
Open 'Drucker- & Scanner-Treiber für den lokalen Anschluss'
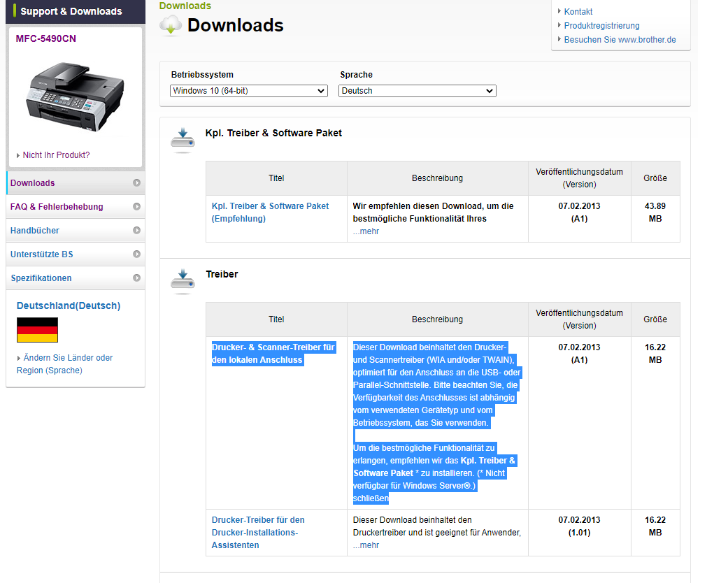click(273, 353)
